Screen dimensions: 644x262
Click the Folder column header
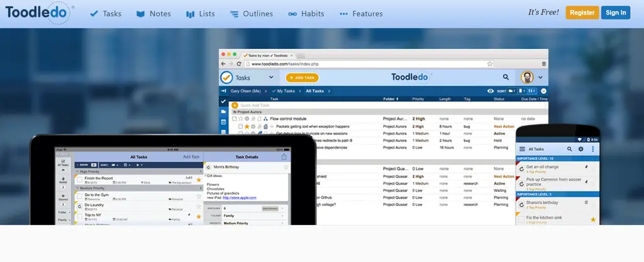[x=391, y=99]
